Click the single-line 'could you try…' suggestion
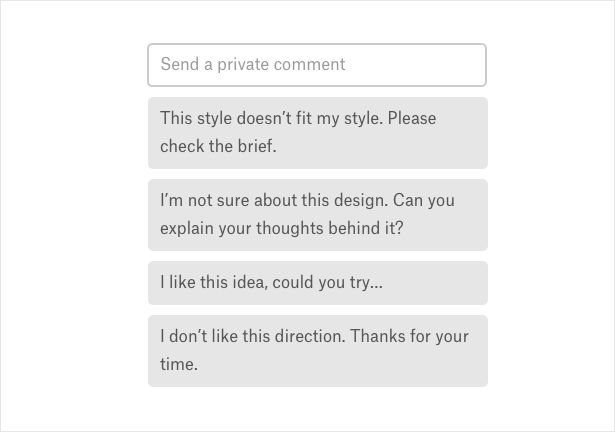Screen dimensions: 615x432 coord(317,283)
